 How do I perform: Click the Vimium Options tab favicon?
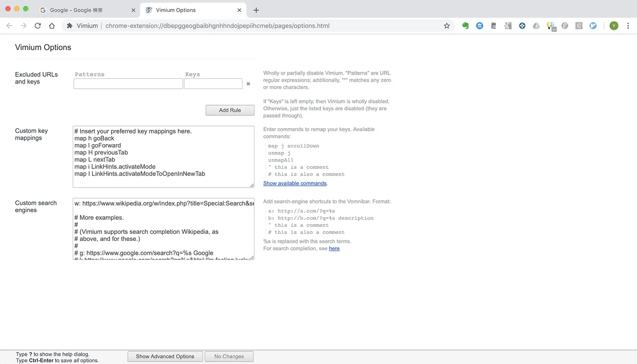coord(149,10)
